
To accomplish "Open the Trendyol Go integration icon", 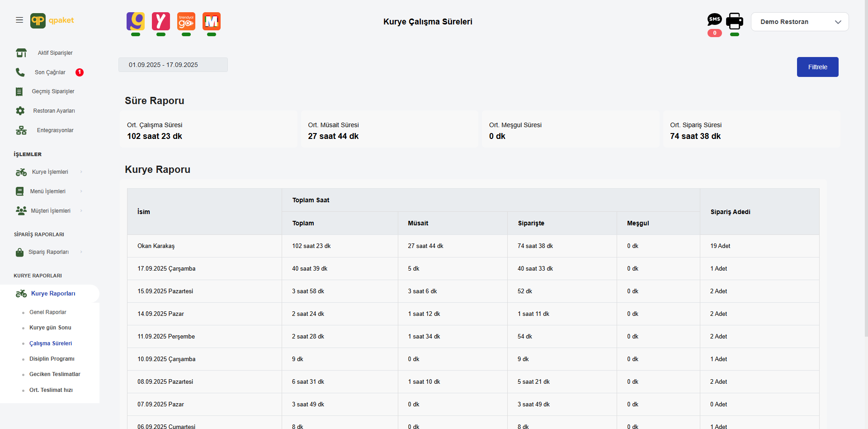I will click(186, 22).
